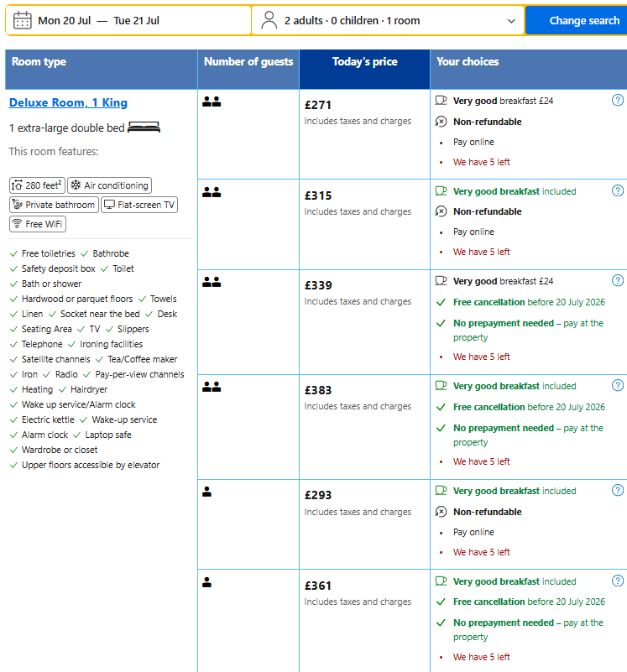Image resolution: width=627 pixels, height=672 pixels.
Task: Click the two-guests icon in the £339 row
Action: [212, 282]
